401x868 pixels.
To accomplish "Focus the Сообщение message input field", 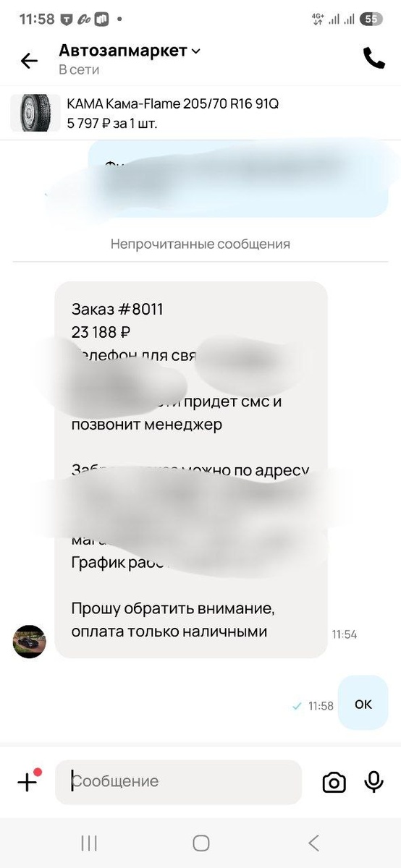I will click(x=178, y=781).
